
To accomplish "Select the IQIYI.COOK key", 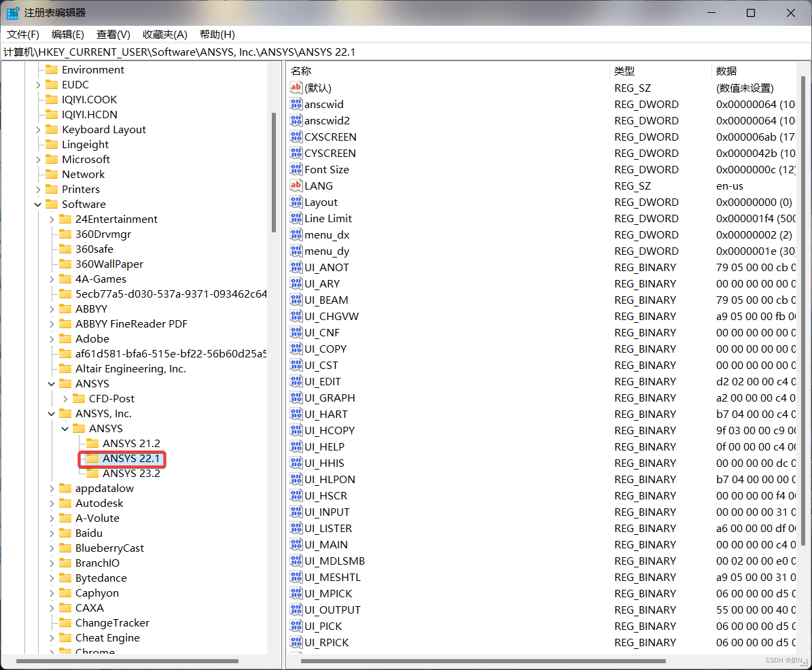I will pos(90,99).
